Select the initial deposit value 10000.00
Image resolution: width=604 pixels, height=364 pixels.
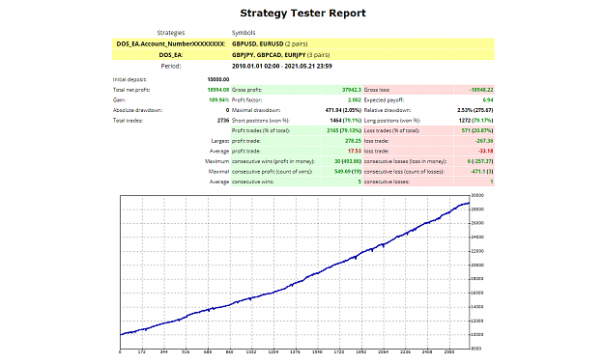click(218, 79)
